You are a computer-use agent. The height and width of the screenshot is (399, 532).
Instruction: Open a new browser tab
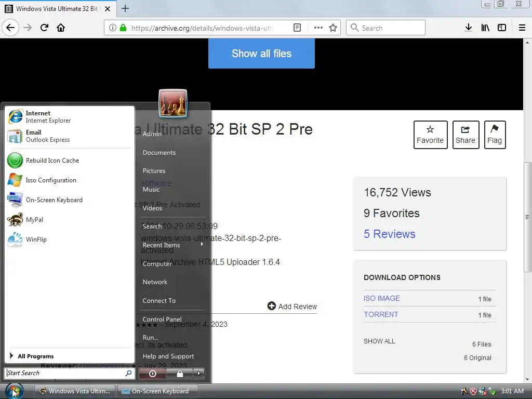125,8
